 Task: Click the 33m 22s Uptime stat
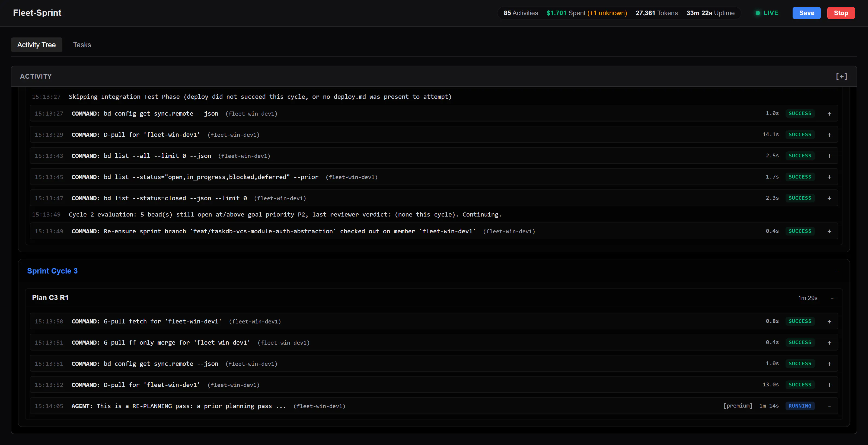710,13
